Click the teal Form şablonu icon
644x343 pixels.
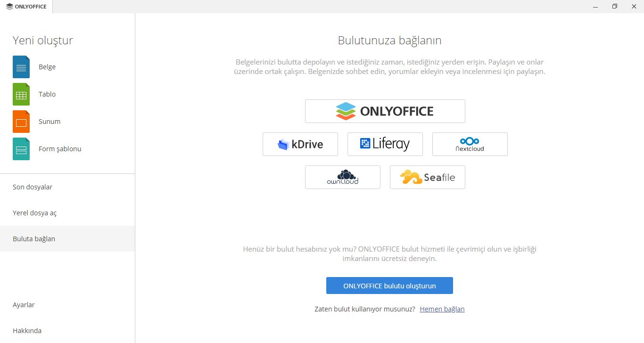[21, 149]
